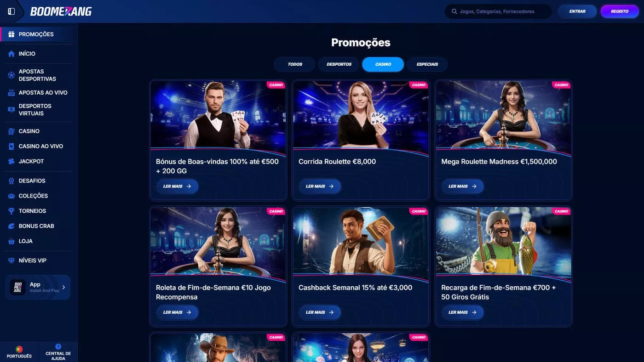Select the Especiais promotions tab
644x362 pixels.
(427, 64)
